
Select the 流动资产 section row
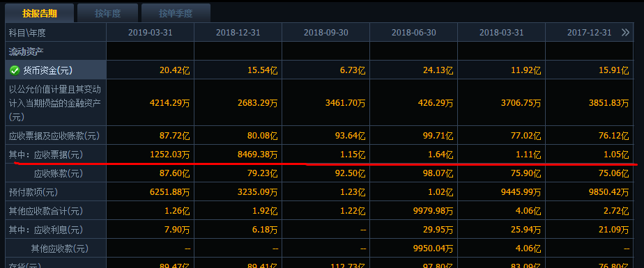(56, 52)
